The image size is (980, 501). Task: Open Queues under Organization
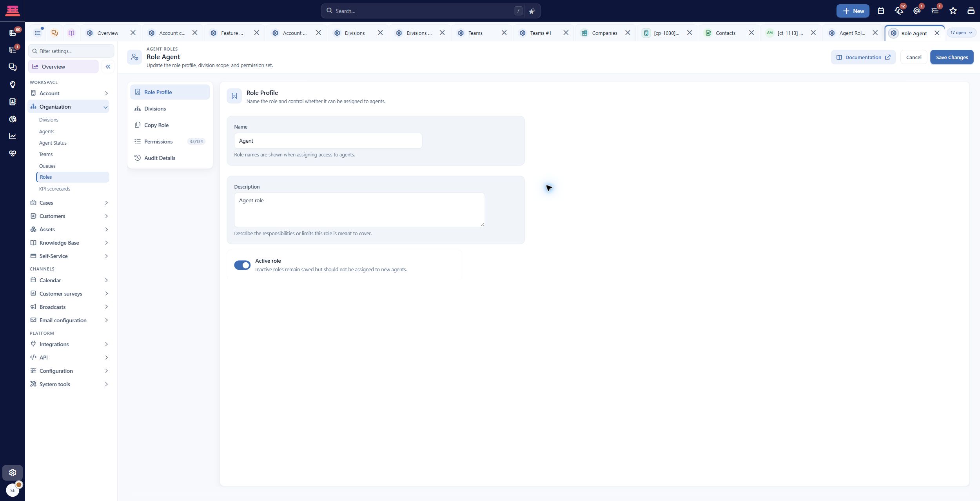pos(47,166)
